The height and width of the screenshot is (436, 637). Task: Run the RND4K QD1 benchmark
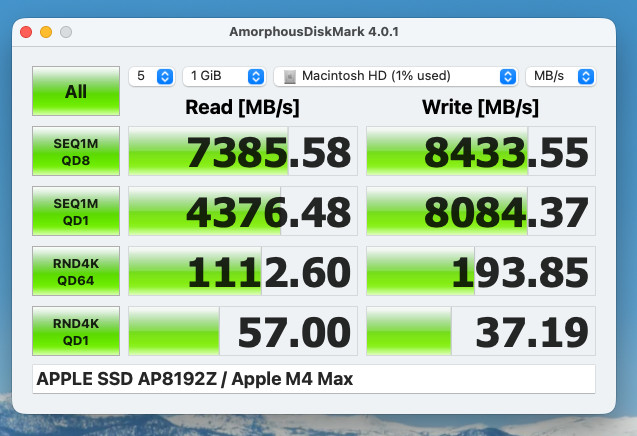(76, 331)
